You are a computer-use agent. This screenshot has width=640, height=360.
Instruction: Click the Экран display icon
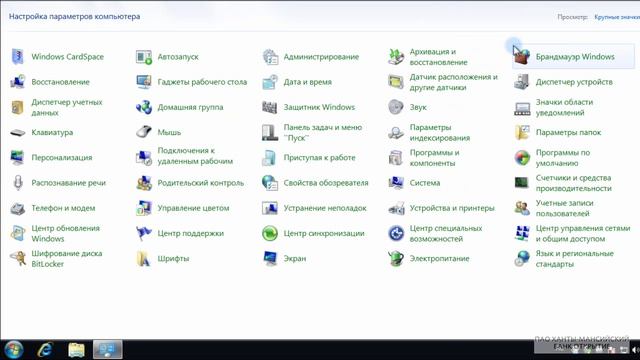click(x=270, y=258)
